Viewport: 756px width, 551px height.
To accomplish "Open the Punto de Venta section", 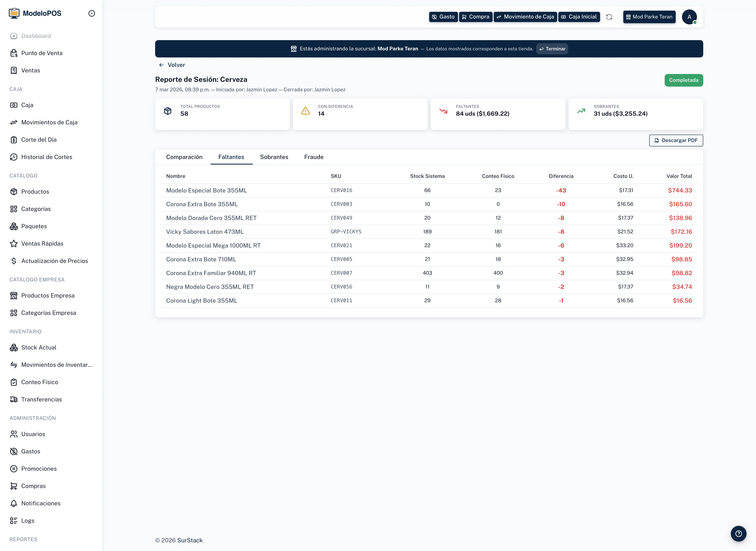I will coord(42,53).
